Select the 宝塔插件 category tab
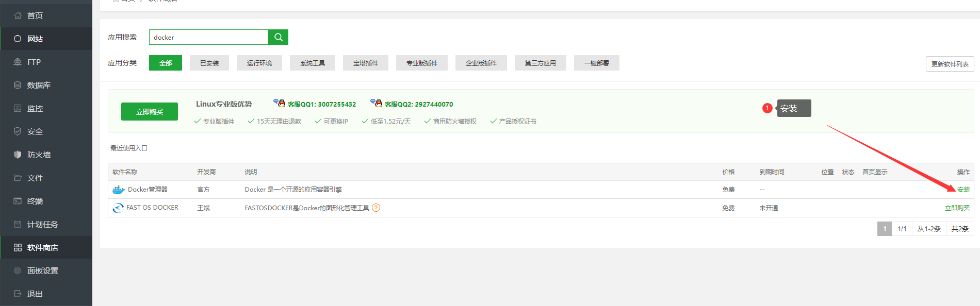Viewport: 980px width, 306px height. [x=366, y=63]
